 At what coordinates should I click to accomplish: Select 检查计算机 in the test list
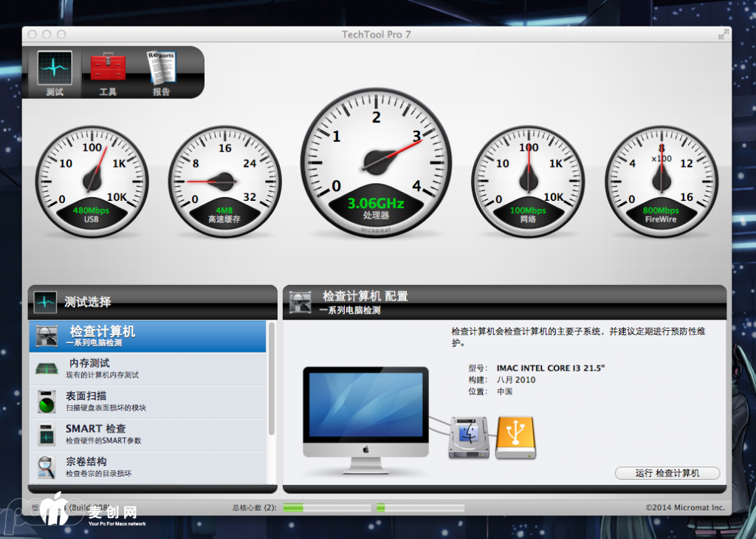(148, 337)
